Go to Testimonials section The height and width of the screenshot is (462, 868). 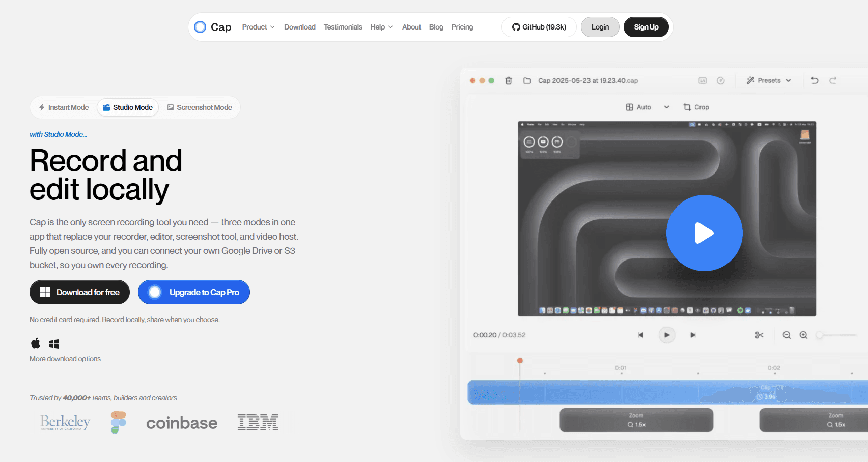343,27
